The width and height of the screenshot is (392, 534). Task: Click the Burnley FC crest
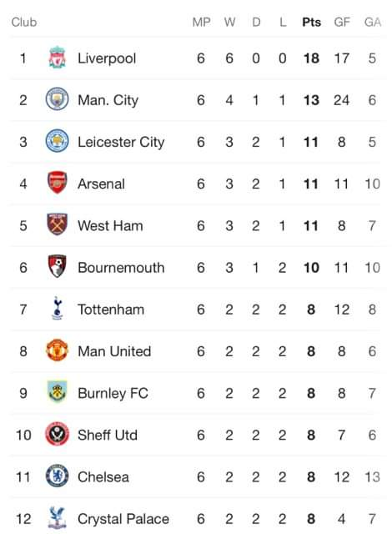tap(58, 392)
